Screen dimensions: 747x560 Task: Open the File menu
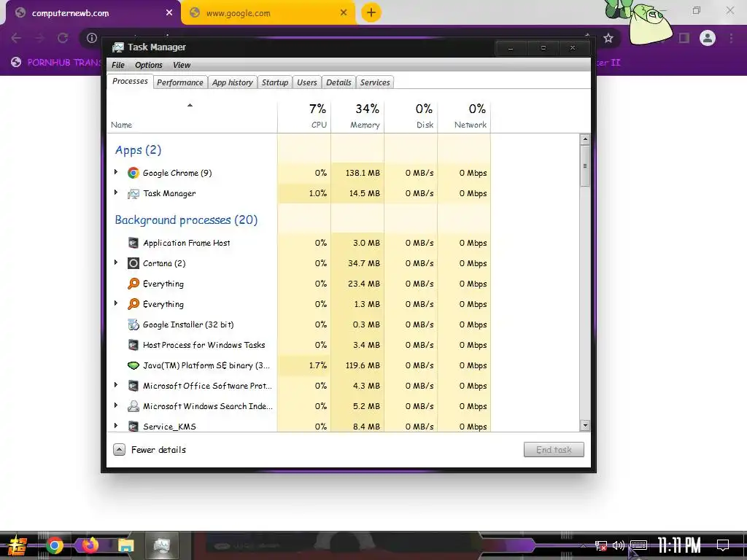coord(118,65)
